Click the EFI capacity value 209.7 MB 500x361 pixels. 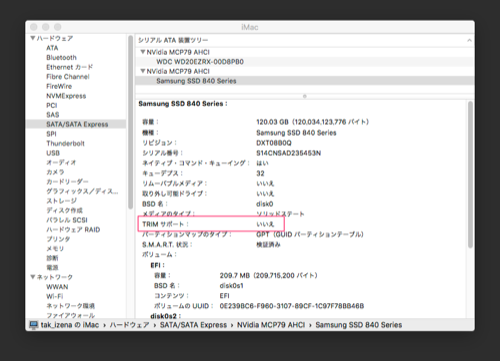pyautogui.click(x=235, y=276)
